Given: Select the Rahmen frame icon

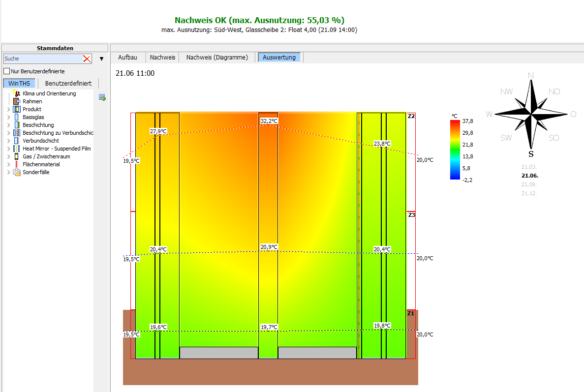Looking at the screenshot, I should tap(17, 101).
